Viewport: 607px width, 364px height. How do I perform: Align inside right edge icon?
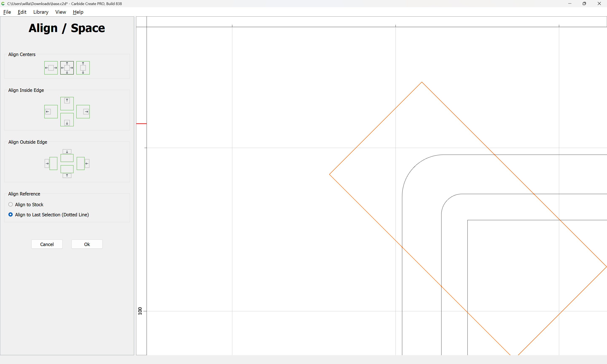pyautogui.click(x=83, y=112)
